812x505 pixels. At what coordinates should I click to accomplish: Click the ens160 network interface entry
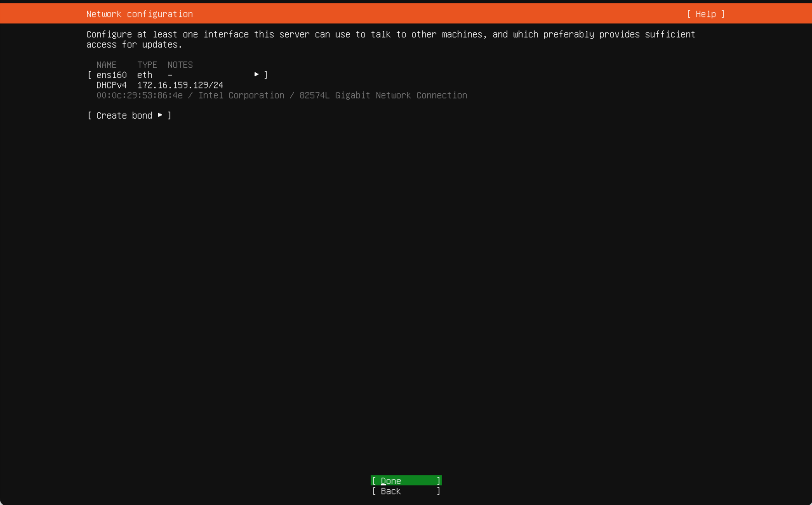click(176, 75)
